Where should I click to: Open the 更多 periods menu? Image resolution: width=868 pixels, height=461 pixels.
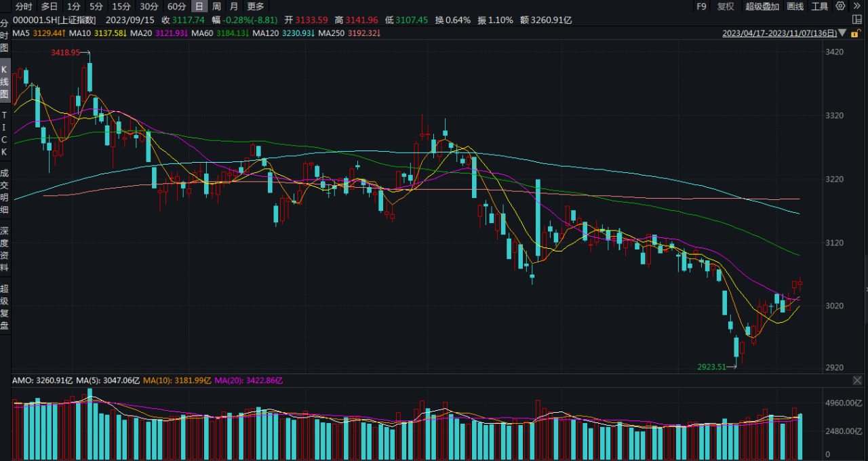click(x=256, y=6)
